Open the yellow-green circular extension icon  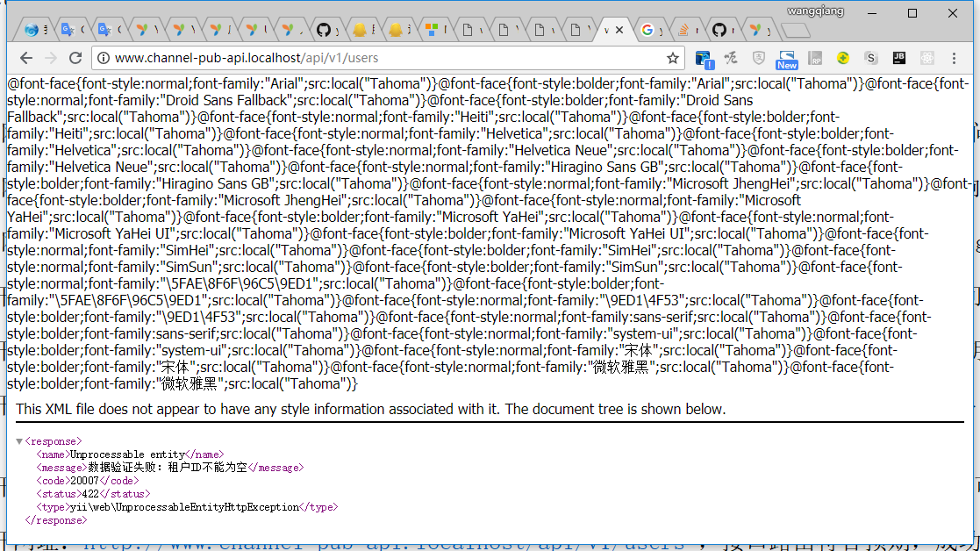coord(843,58)
